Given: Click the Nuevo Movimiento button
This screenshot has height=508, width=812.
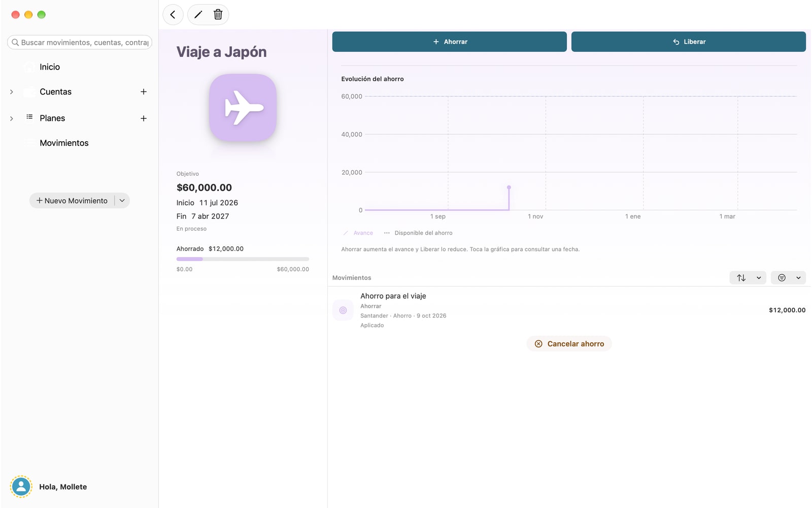Looking at the screenshot, I should (x=72, y=201).
